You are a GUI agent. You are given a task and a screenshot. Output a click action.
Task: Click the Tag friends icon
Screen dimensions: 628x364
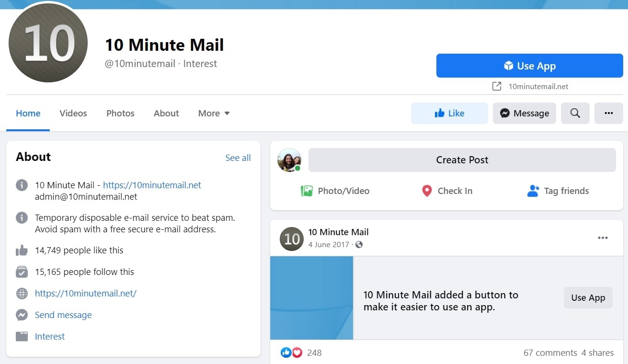coord(533,191)
